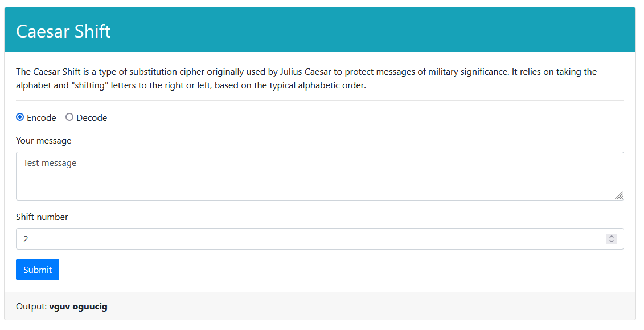644x330 pixels.
Task: Click the divider line under the description
Action: 319,101
